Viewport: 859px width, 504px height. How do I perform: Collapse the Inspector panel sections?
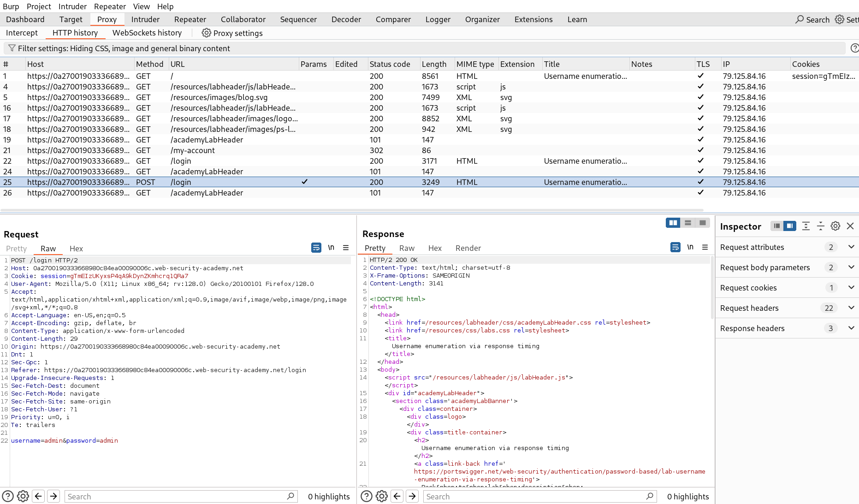(x=821, y=226)
